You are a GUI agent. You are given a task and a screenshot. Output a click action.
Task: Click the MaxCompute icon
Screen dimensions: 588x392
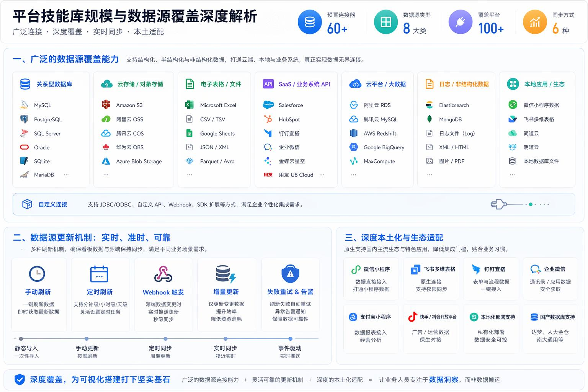point(354,161)
